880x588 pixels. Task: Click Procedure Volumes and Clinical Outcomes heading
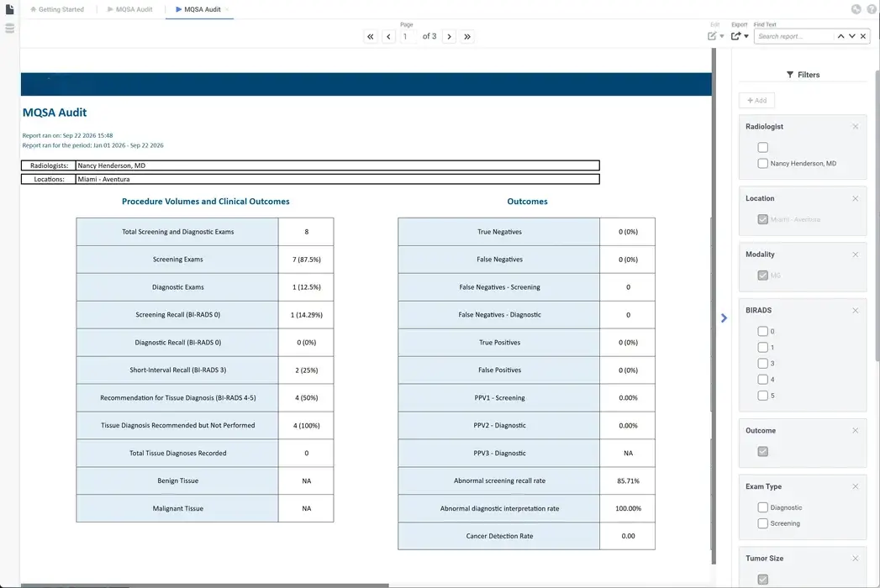(x=205, y=202)
